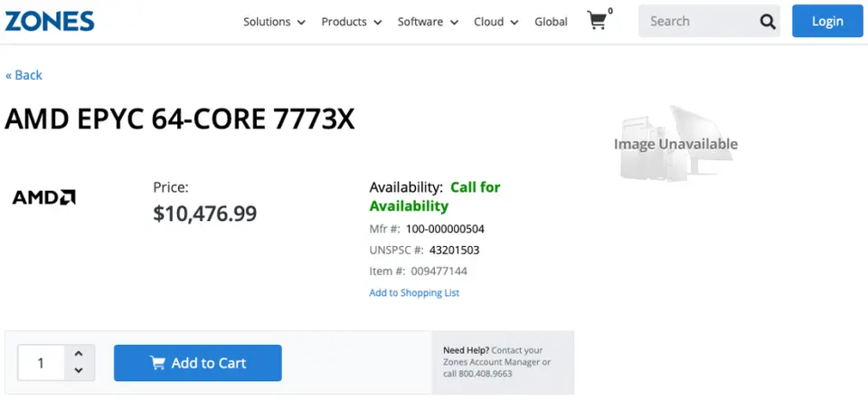Focus the Search input field
The image size is (868, 400).
(696, 21)
